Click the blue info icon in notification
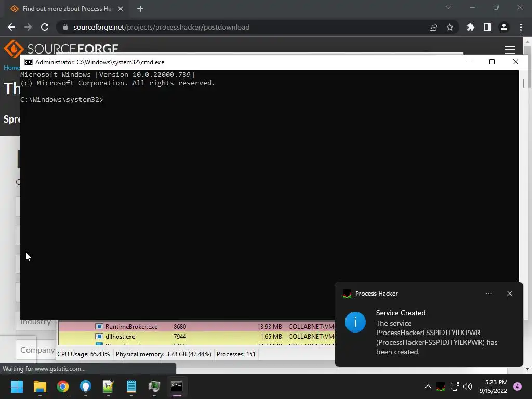 [x=355, y=322]
